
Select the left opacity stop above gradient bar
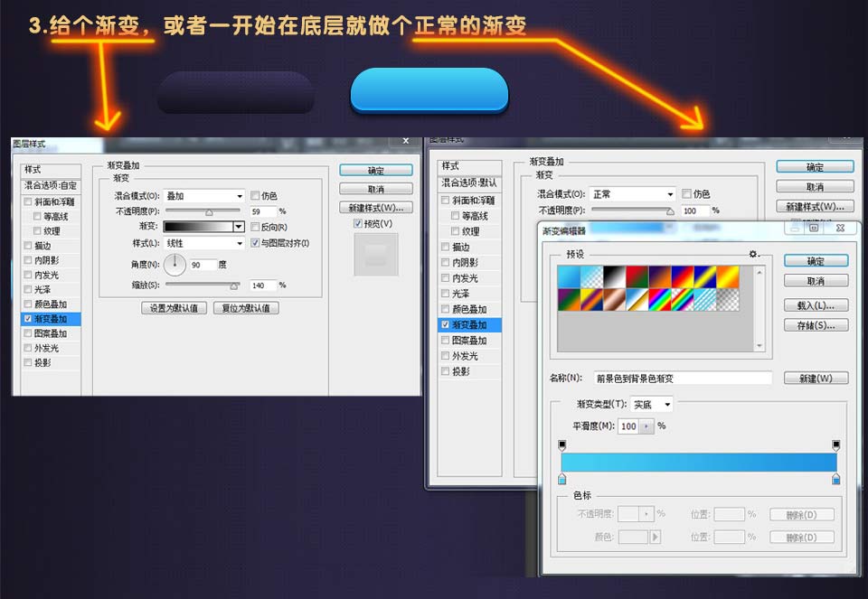(562, 445)
